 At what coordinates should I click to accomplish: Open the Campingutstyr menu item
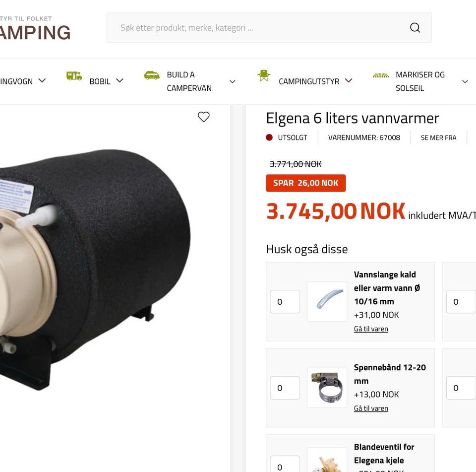pos(309,81)
